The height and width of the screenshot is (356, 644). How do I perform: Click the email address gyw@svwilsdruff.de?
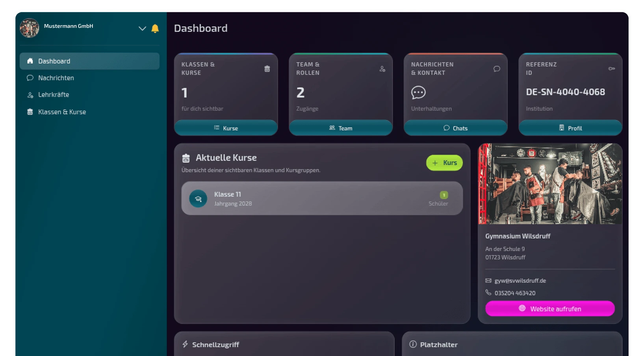[x=520, y=280]
